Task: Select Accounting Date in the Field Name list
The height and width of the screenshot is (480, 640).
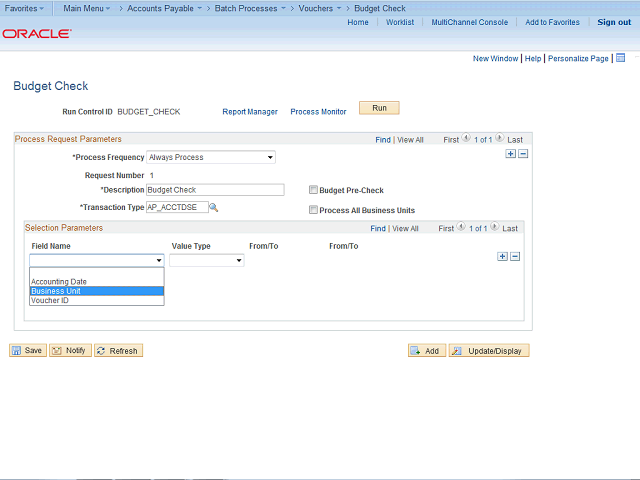Action: coord(59,282)
